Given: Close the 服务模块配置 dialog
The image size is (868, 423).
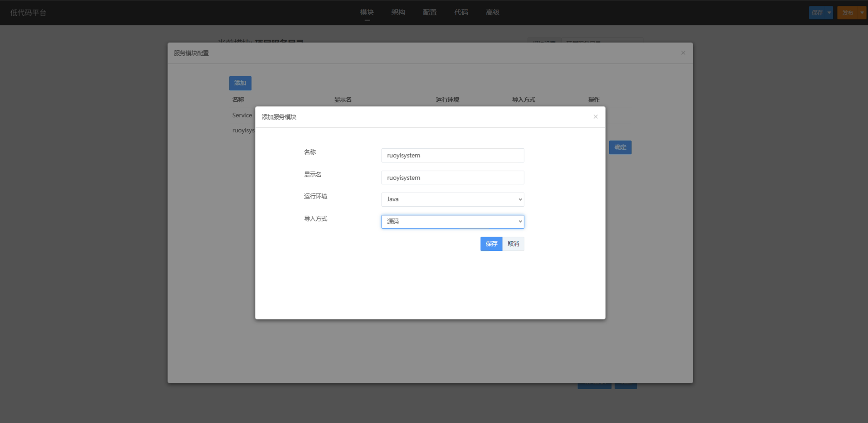Looking at the screenshot, I should pyautogui.click(x=683, y=53).
